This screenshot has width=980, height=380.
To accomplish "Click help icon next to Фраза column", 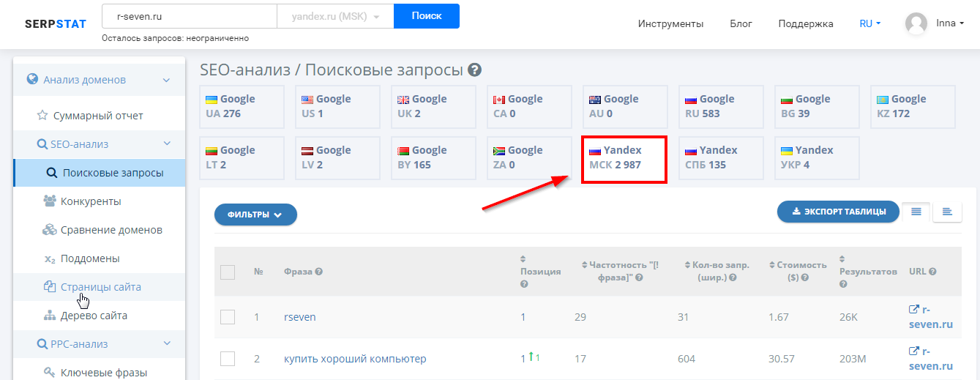I will [x=319, y=272].
